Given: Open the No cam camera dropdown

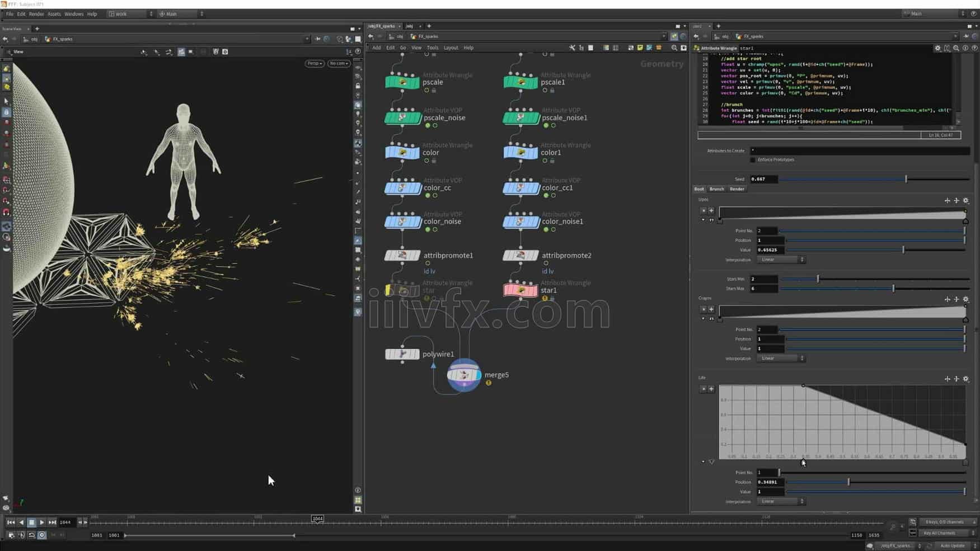Looking at the screenshot, I should (x=339, y=63).
